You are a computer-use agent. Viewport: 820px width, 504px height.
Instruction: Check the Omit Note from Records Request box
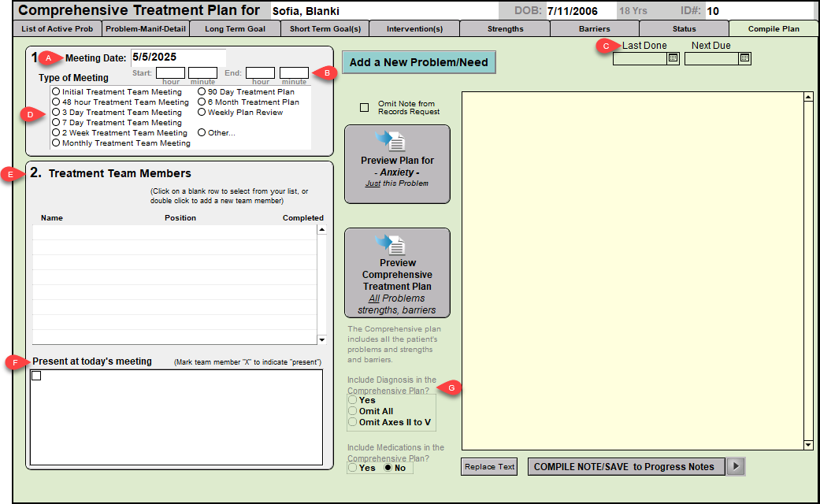click(x=364, y=108)
